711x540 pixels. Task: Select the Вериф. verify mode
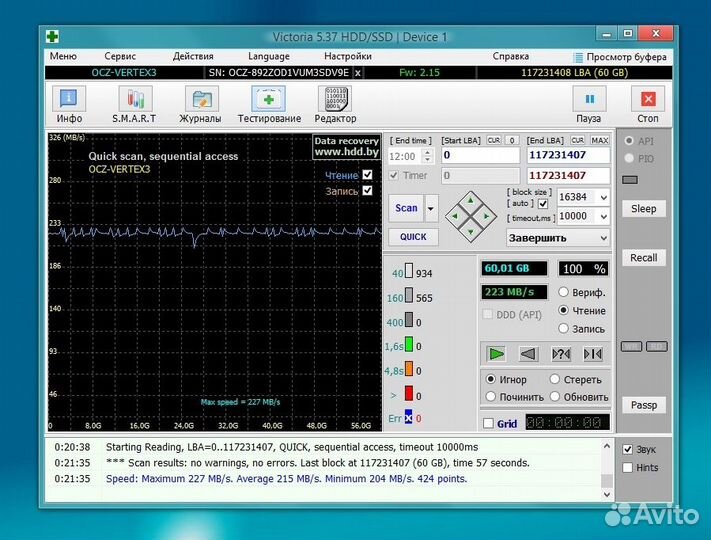point(563,292)
